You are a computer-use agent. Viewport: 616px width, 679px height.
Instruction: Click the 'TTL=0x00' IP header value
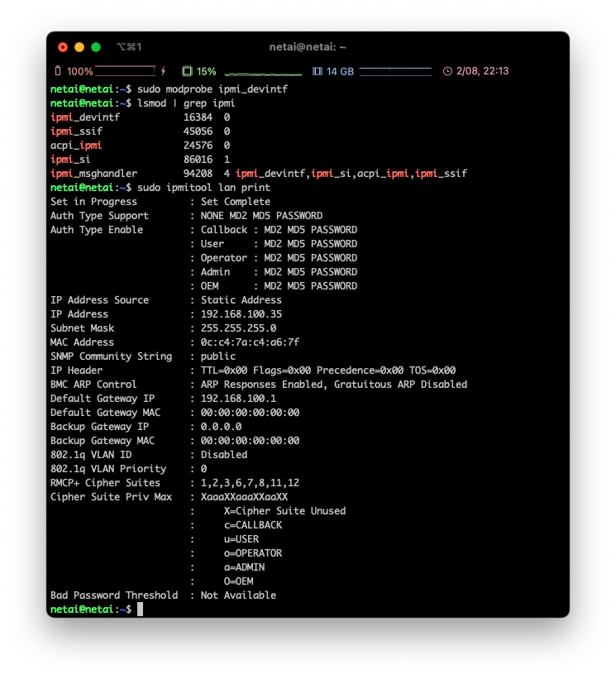coord(224,371)
